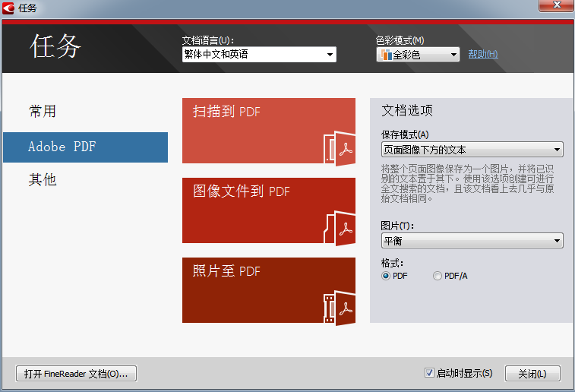The width and height of the screenshot is (575, 392).
Task: Choose the PDF format radio button
Action: coord(386,276)
